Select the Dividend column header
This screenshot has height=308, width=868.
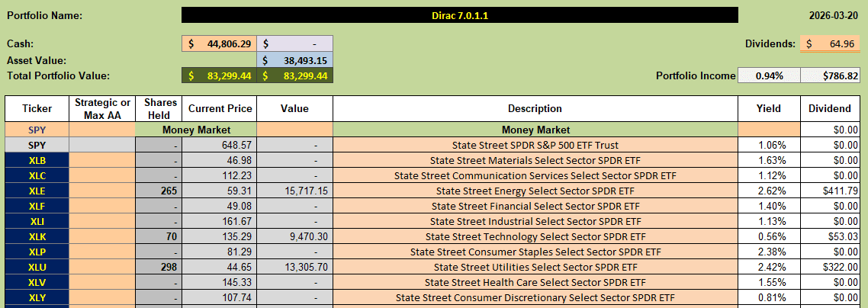(830, 109)
